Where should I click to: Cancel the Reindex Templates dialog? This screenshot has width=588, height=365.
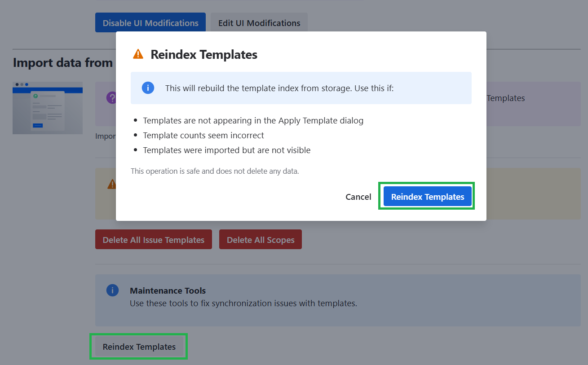(x=358, y=197)
